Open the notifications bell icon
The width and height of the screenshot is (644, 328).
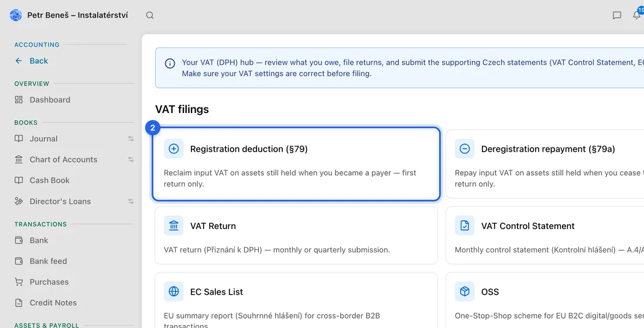coord(636,15)
